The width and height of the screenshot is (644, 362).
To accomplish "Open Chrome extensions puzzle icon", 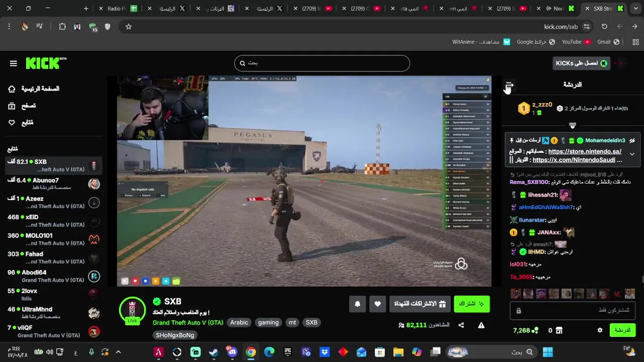I will (62, 27).
